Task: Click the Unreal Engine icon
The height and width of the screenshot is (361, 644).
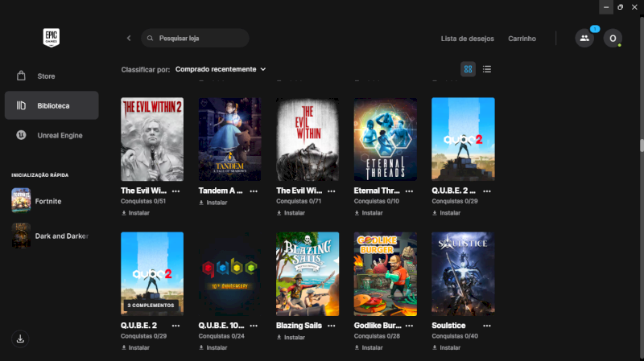Action: click(21, 135)
